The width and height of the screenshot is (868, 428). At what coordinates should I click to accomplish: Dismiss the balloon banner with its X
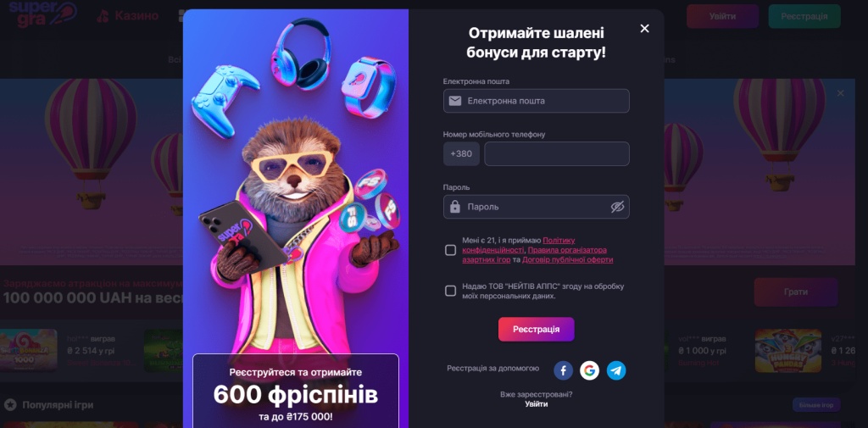840,93
